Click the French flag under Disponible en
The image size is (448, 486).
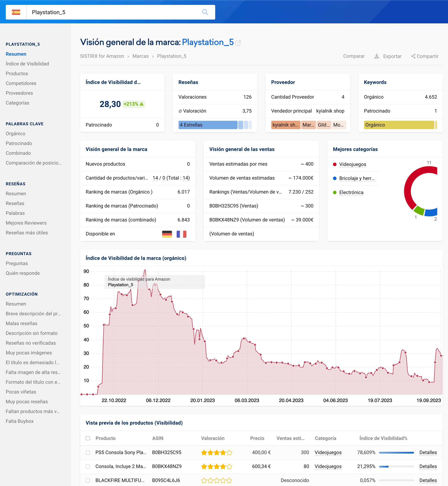pos(181,234)
